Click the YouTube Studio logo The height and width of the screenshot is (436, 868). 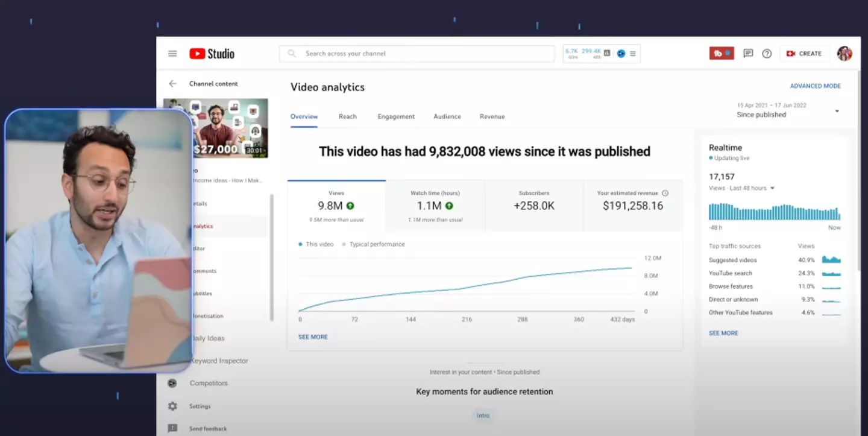(x=212, y=54)
